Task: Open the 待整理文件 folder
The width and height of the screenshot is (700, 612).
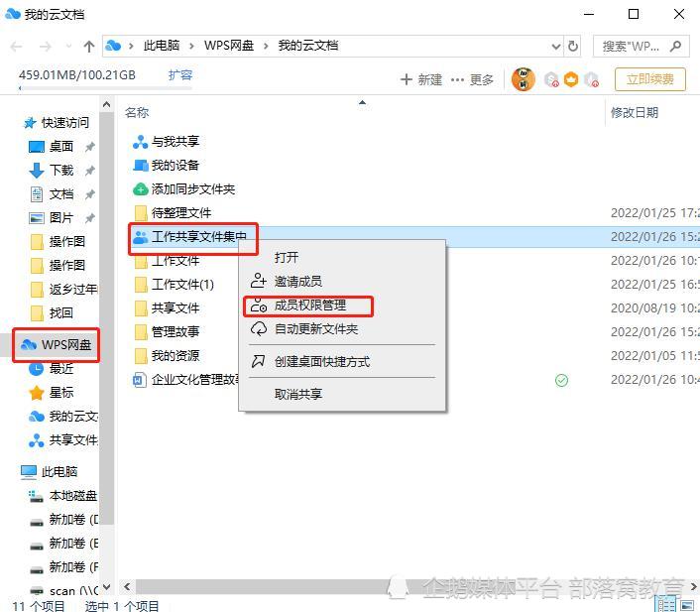Action: point(180,213)
